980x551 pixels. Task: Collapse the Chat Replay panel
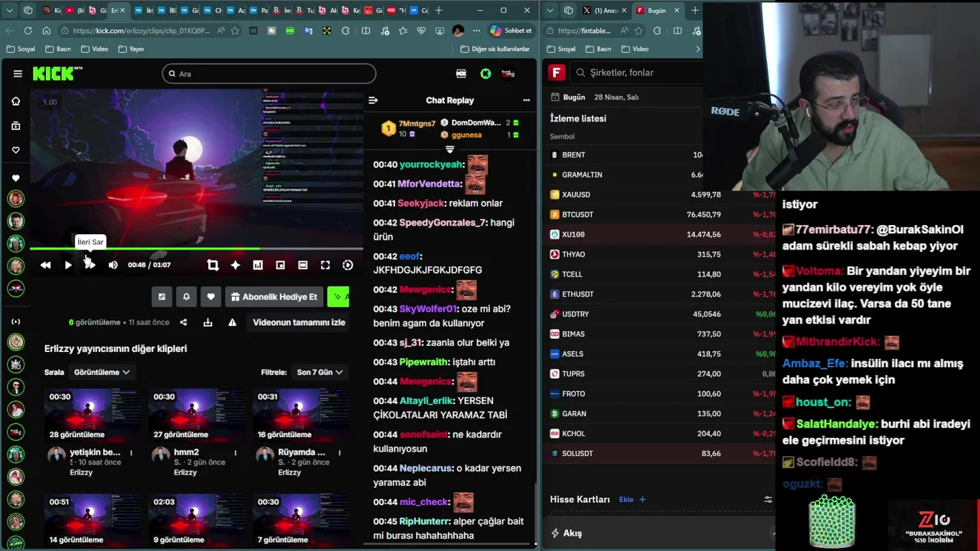(373, 100)
